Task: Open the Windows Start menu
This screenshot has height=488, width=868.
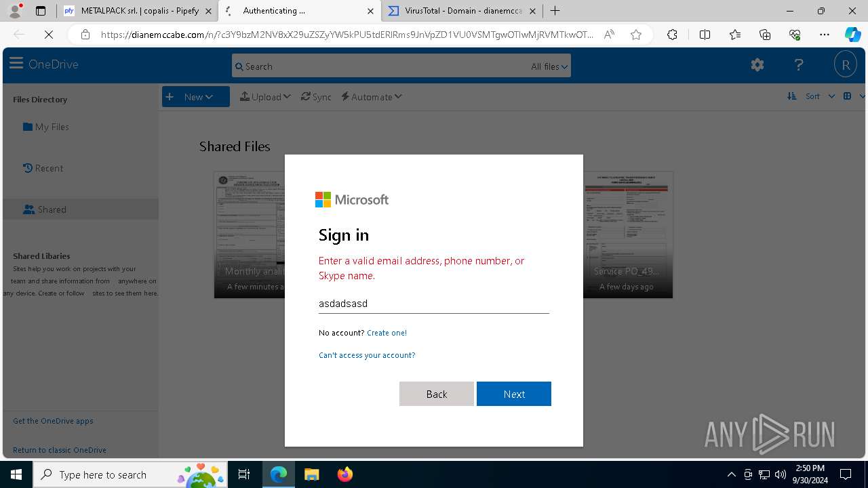Action: (16, 474)
